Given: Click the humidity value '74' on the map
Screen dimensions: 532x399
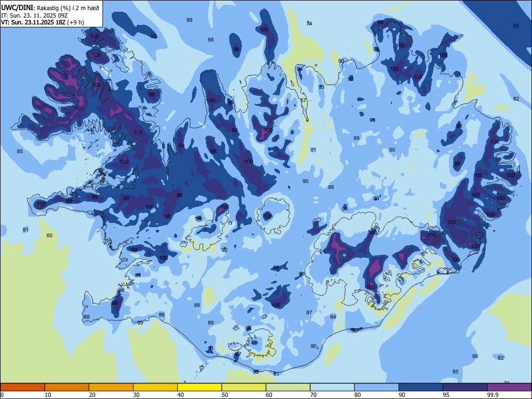Looking at the screenshot, I should click(x=309, y=23).
